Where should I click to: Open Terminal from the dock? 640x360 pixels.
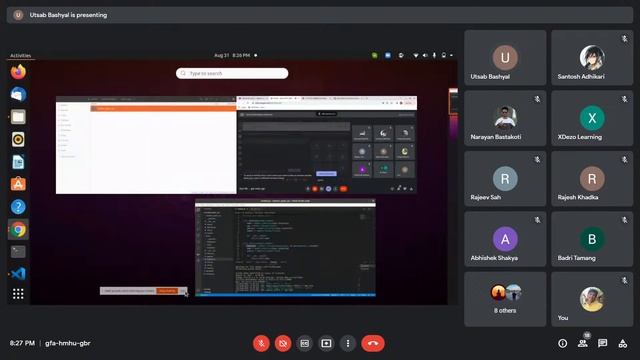(x=18, y=251)
